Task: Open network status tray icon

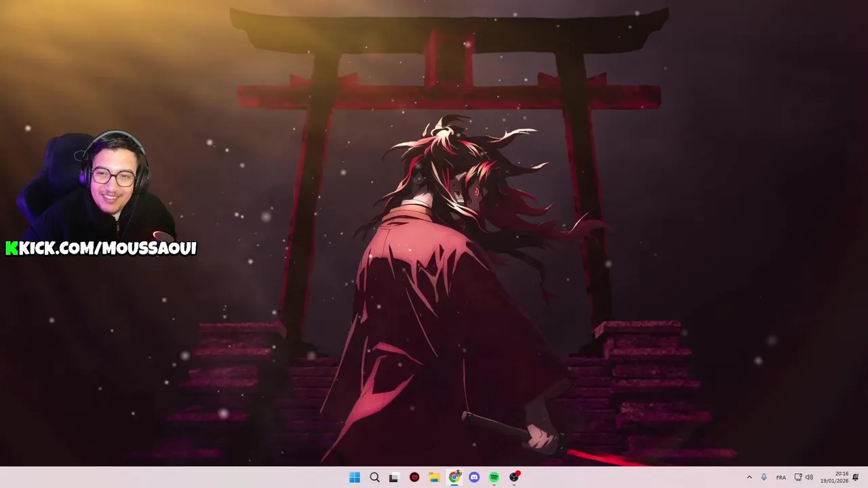Action: [798, 477]
